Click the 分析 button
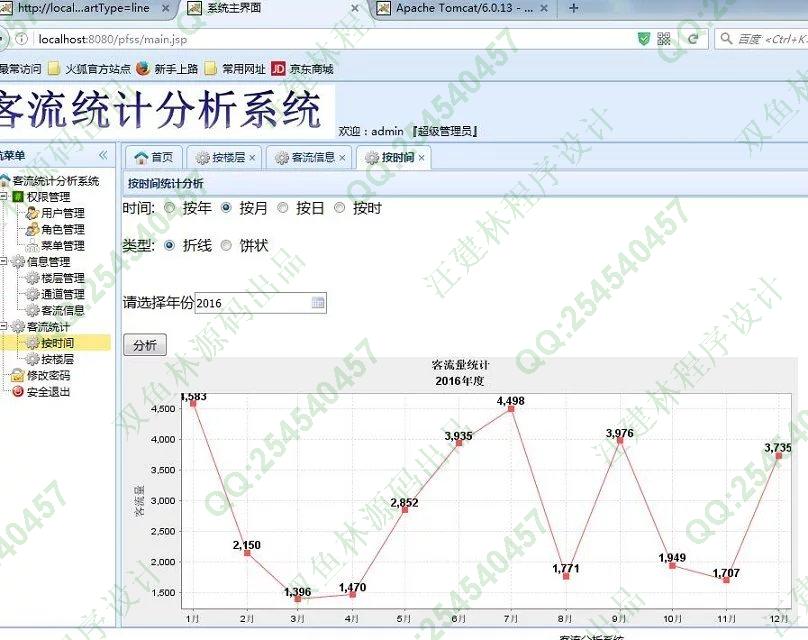 coord(145,346)
